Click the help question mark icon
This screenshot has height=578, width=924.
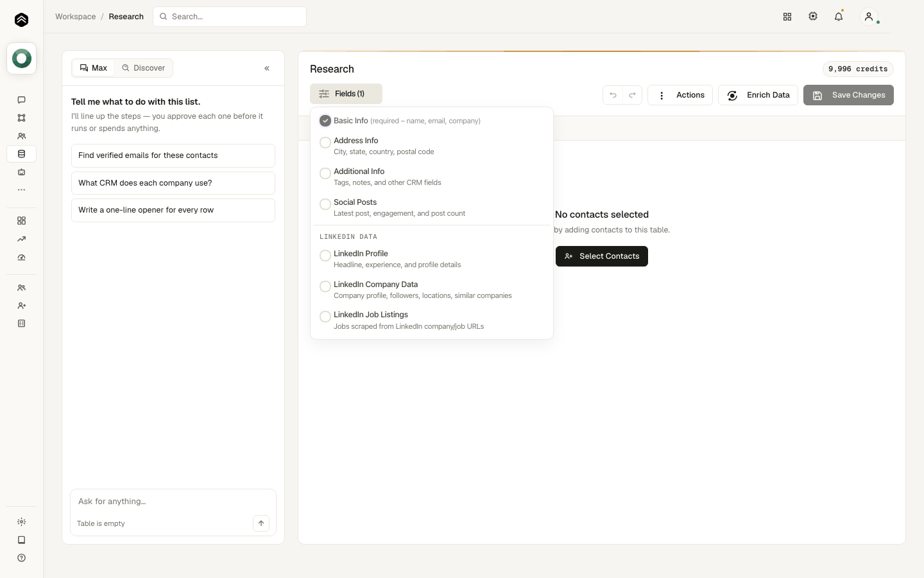pos(21,558)
